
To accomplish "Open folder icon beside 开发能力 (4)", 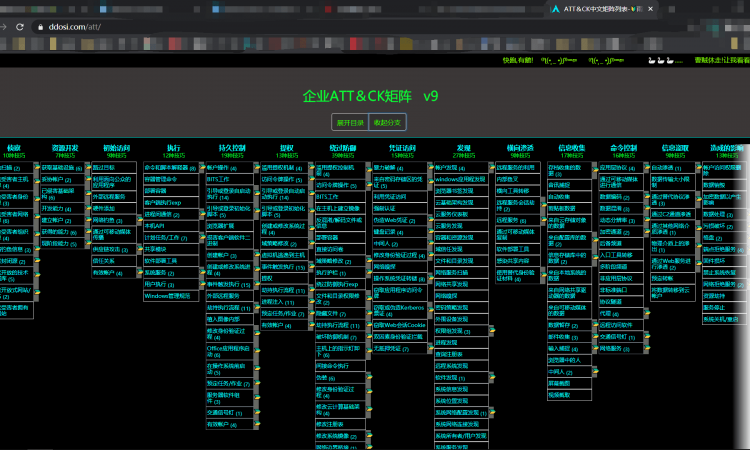I will (x=88, y=209).
